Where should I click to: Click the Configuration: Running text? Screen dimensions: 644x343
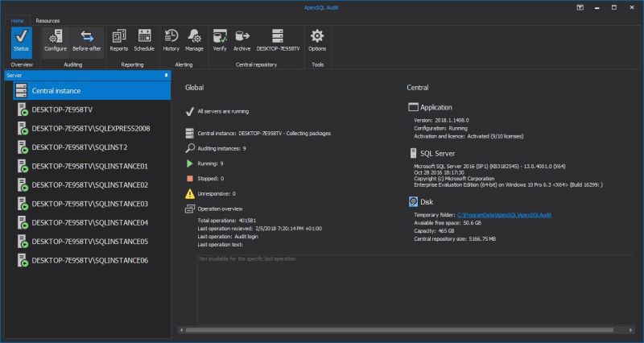(x=440, y=128)
